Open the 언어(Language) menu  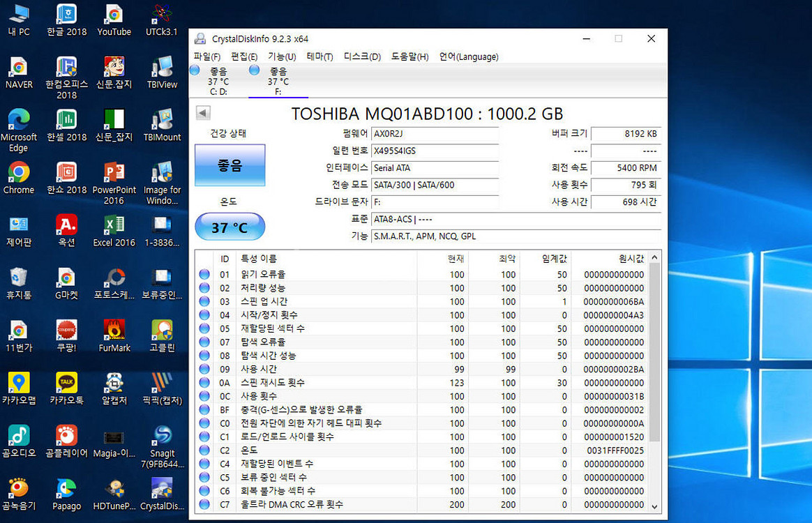click(469, 56)
